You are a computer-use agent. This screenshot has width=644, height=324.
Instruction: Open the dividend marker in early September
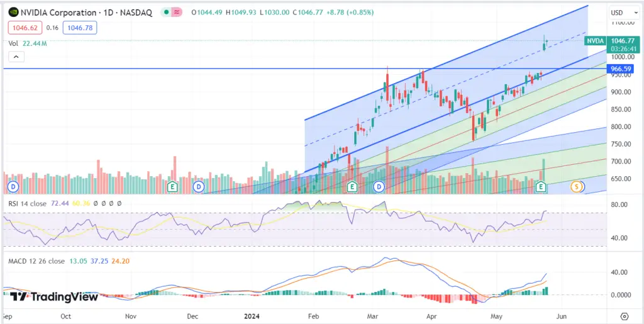[14, 187]
